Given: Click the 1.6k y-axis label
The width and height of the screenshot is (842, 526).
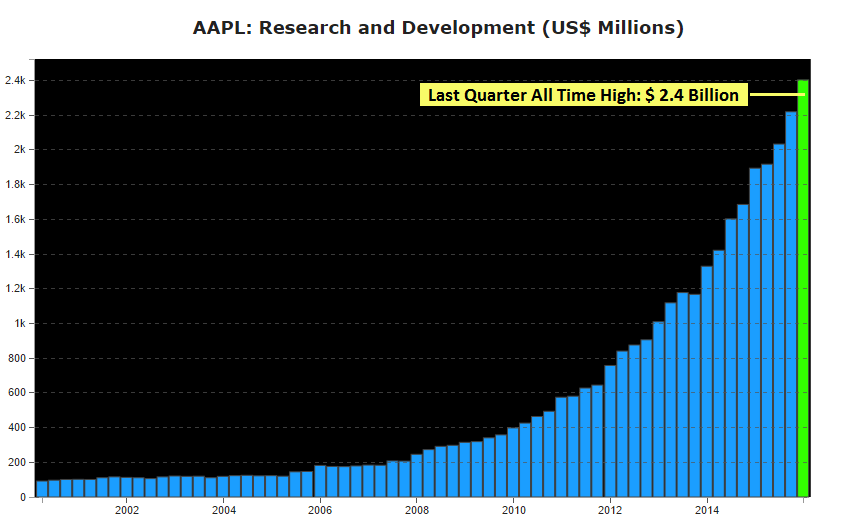Looking at the screenshot, I should [15, 220].
